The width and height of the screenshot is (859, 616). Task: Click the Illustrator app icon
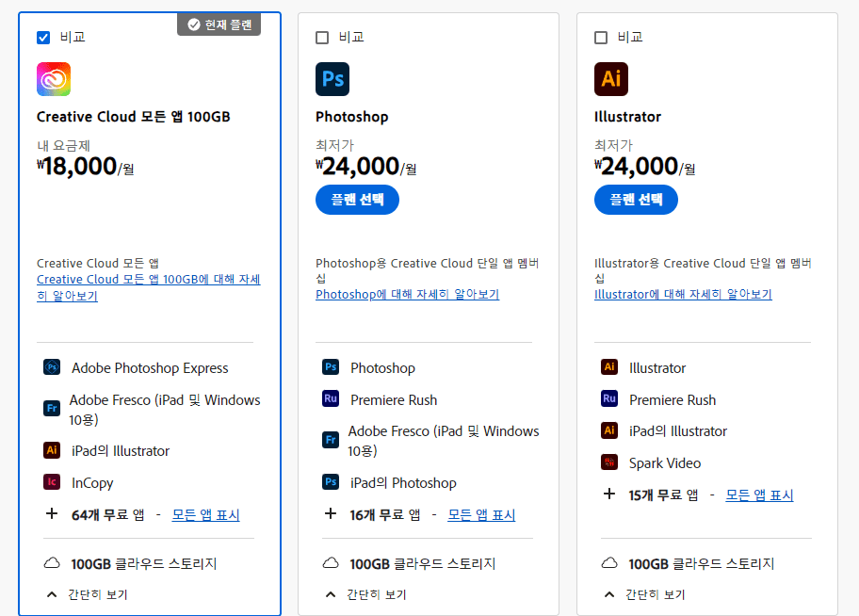[611, 79]
